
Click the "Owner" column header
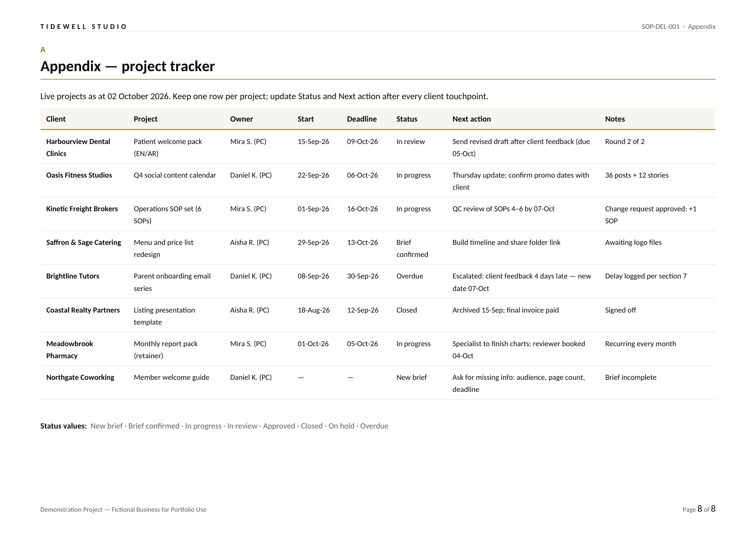coord(241,119)
